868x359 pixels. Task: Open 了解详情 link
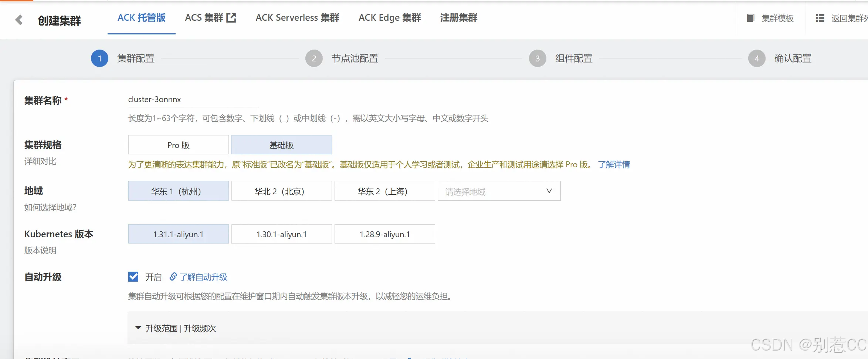point(614,164)
